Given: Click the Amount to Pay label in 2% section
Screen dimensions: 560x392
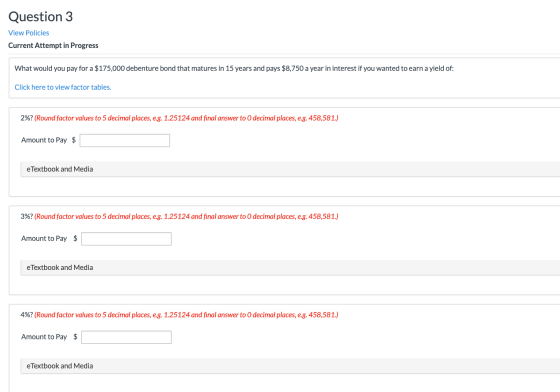Looking at the screenshot, I should click(44, 140).
